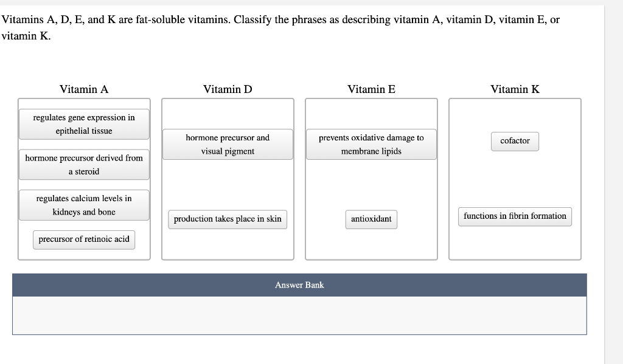
Task: Click 'prevents oxidative damage to membrane lipids'
Action: (371, 145)
